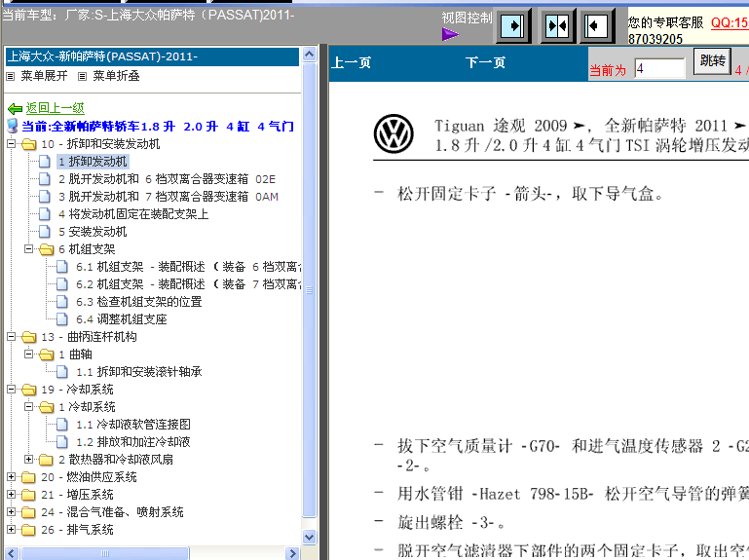Collapse the 10 - 拆卸和安装发动机 node
Viewport: 749px width, 560px height.
point(12,144)
